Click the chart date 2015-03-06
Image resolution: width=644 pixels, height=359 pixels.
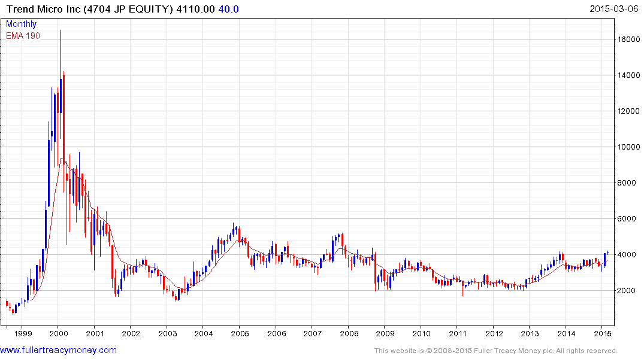point(614,8)
